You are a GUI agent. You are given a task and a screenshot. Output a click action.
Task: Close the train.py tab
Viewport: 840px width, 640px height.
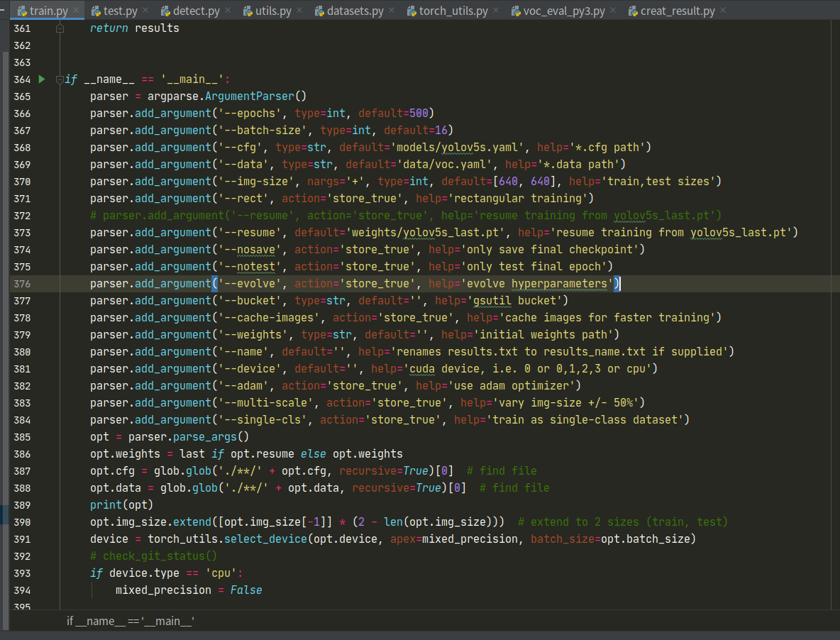[x=76, y=10]
